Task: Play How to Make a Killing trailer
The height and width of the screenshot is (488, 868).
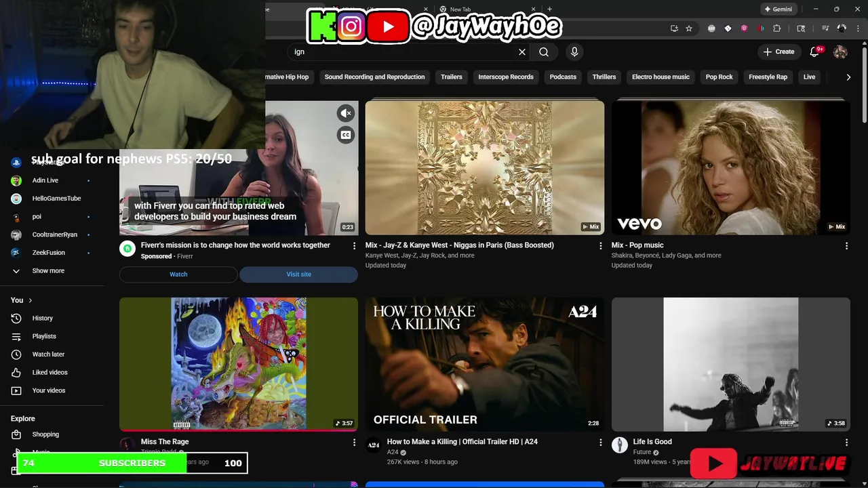Action: [x=485, y=364]
